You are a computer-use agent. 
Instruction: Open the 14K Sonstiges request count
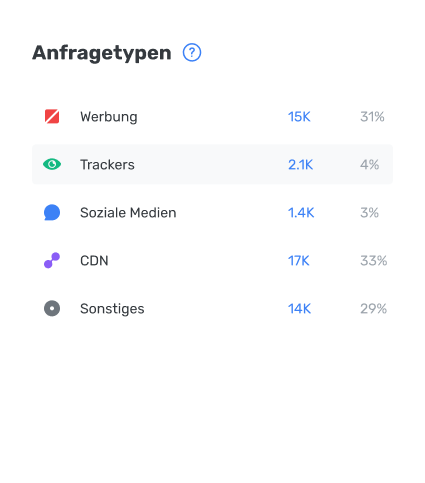coord(299,309)
